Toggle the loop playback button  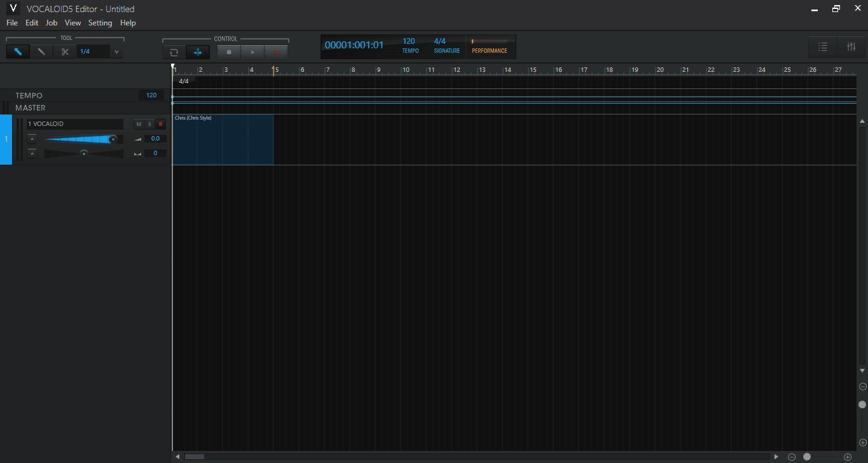[x=174, y=52]
